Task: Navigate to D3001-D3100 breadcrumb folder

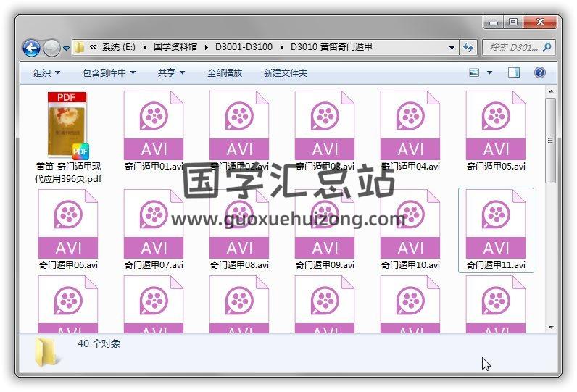Action: tap(244, 48)
